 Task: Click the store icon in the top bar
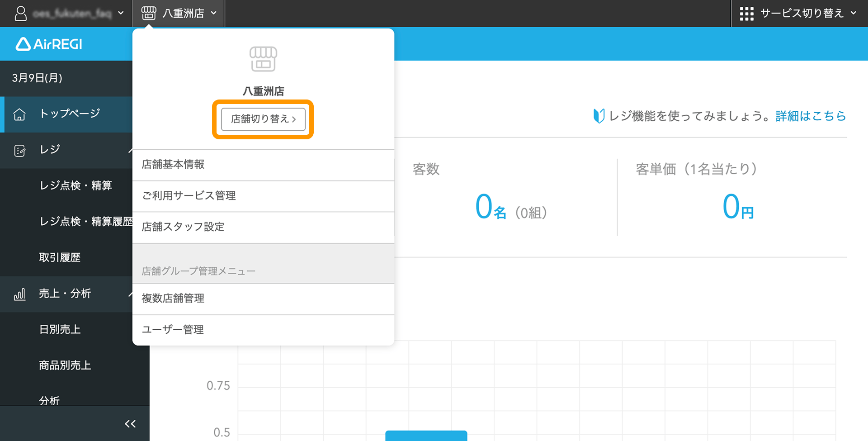pos(149,13)
